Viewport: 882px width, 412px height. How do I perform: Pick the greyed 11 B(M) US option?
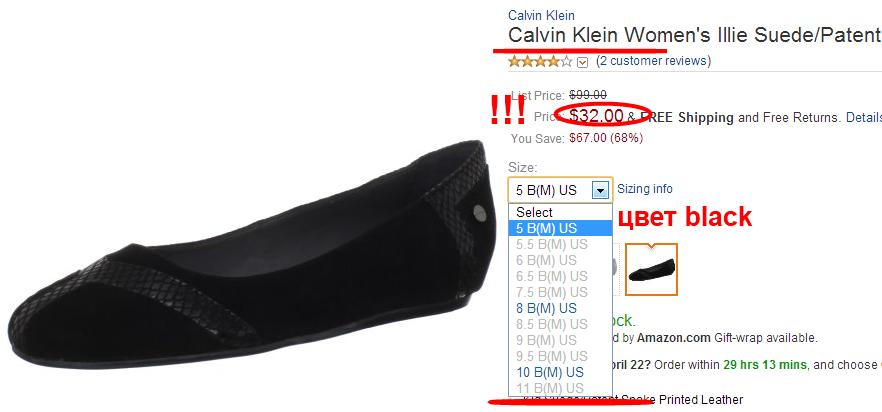(x=560, y=388)
